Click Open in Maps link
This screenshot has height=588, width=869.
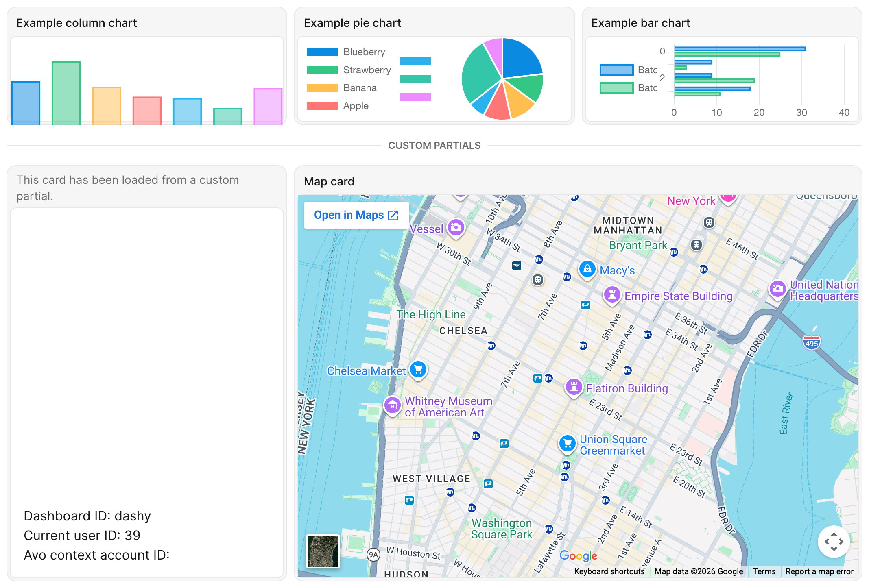coord(356,215)
